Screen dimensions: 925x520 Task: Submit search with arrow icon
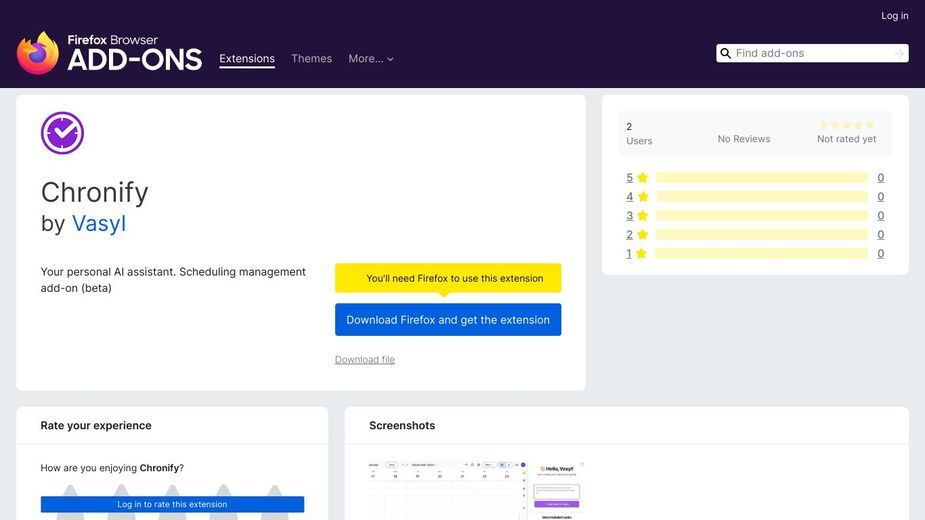coord(898,54)
